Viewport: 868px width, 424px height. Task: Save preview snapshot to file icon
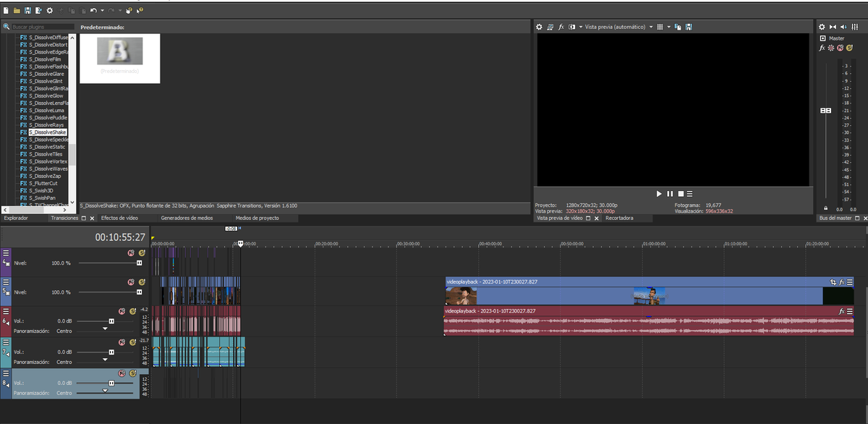tap(689, 27)
